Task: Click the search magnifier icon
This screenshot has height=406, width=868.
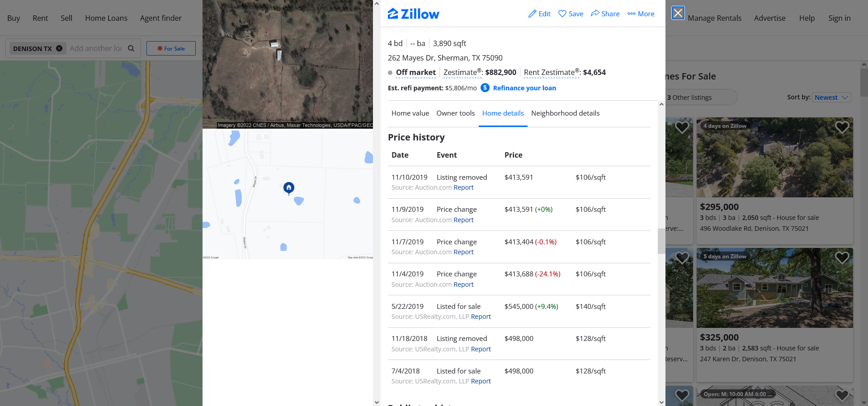Action: click(x=131, y=48)
